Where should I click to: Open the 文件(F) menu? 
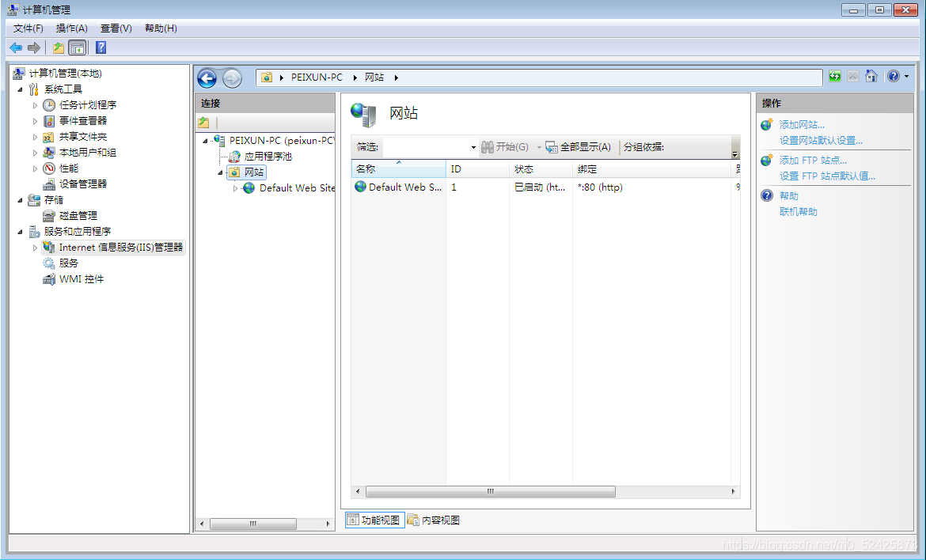coord(28,28)
